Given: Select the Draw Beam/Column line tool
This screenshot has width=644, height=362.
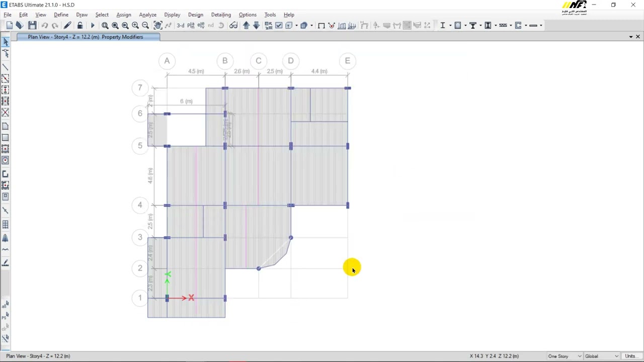Looking at the screenshot, I should click(6, 67).
